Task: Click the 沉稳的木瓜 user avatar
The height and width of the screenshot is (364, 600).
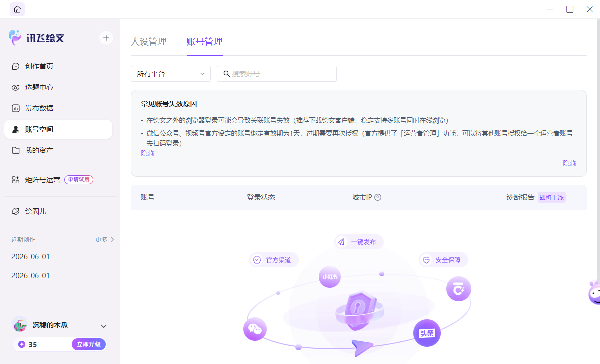Action: [20, 325]
